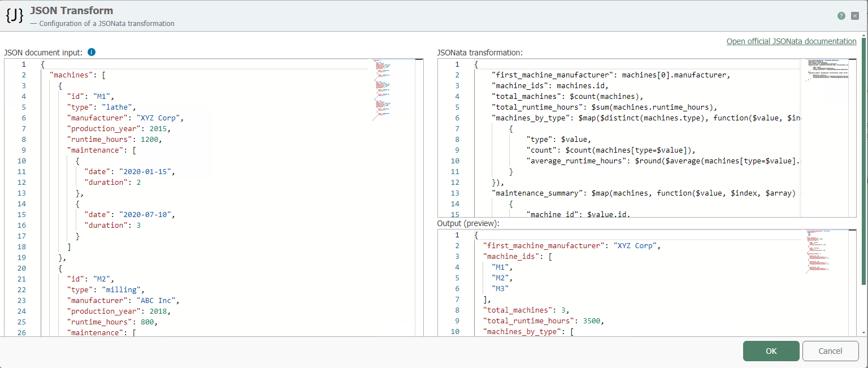Click the "total_machines": 3 line in the output
The width and height of the screenshot is (868, 368).
(x=526, y=310)
